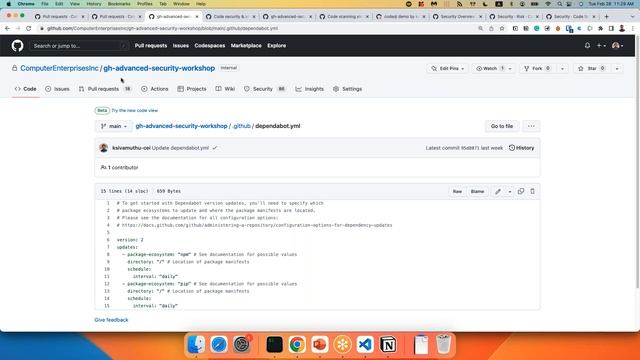Expand the Fork options caret
Image resolution: width=640 pixels, height=360 pixels.
[x=562, y=69]
